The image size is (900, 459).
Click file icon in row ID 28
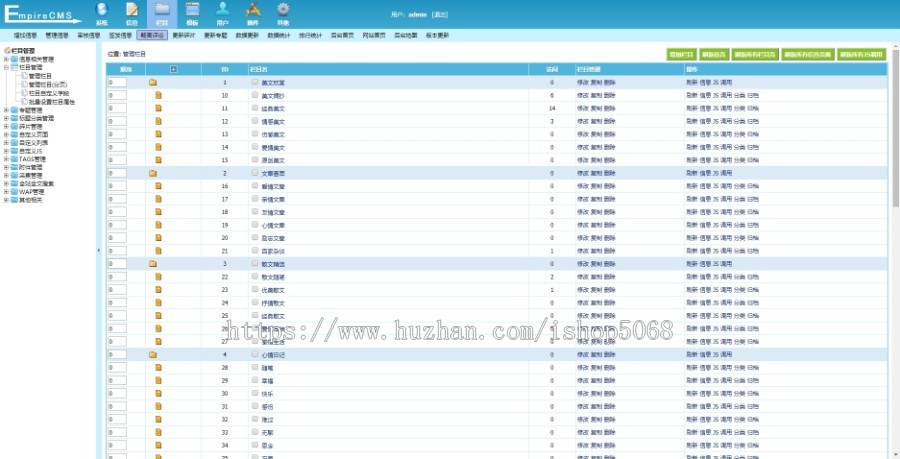158,367
